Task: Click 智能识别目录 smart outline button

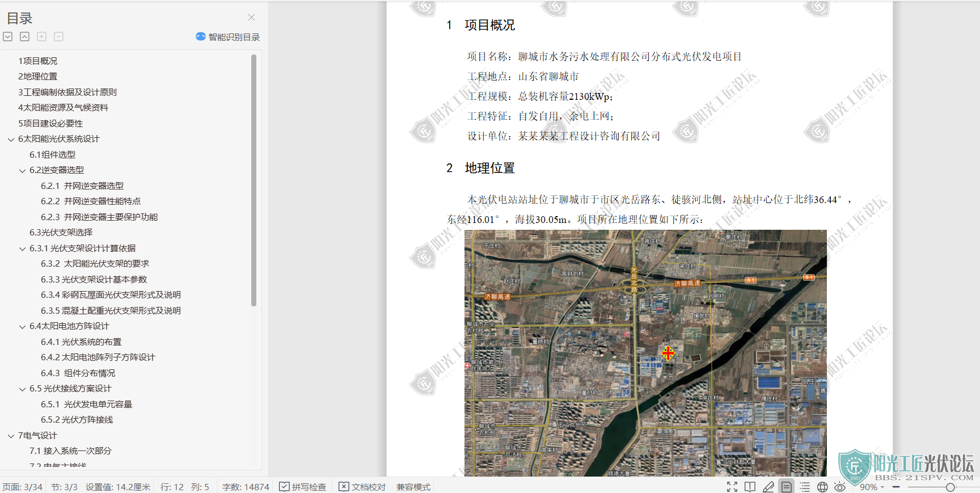Action: click(227, 37)
